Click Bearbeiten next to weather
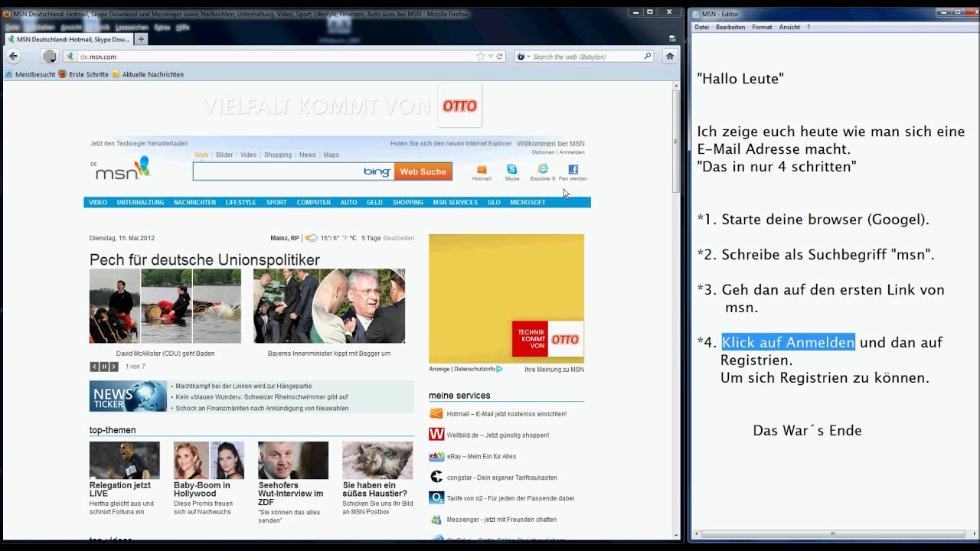The height and width of the screenshot is (551, 980). [399, 238]
